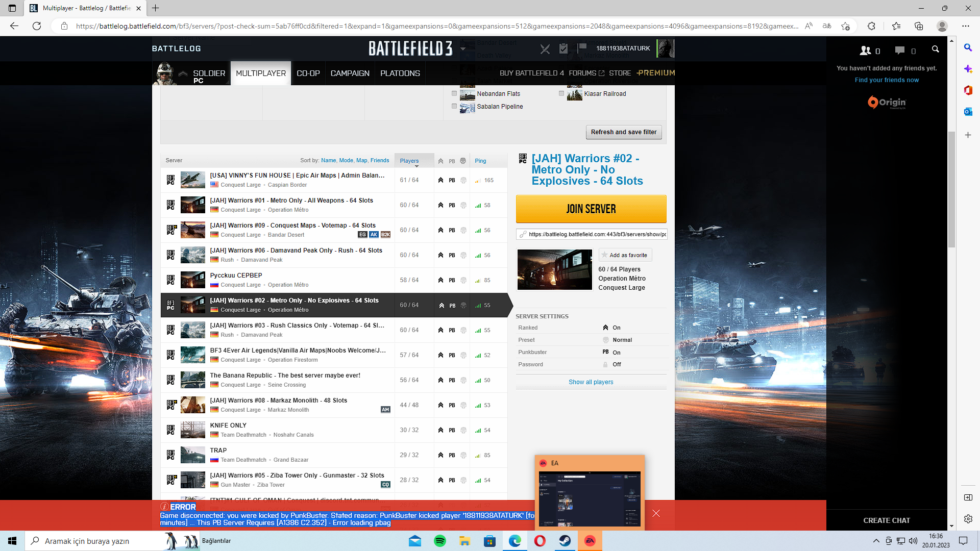Open the Platoons tab
Viewport: 980px width, 551px height.
point(400,73)
